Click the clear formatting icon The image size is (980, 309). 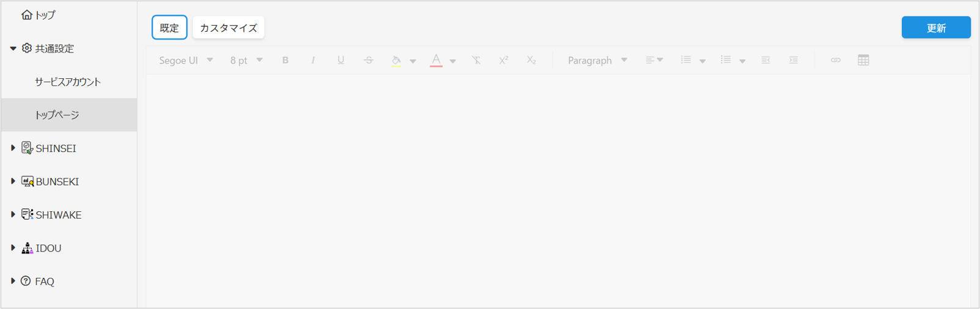point(476,60)
